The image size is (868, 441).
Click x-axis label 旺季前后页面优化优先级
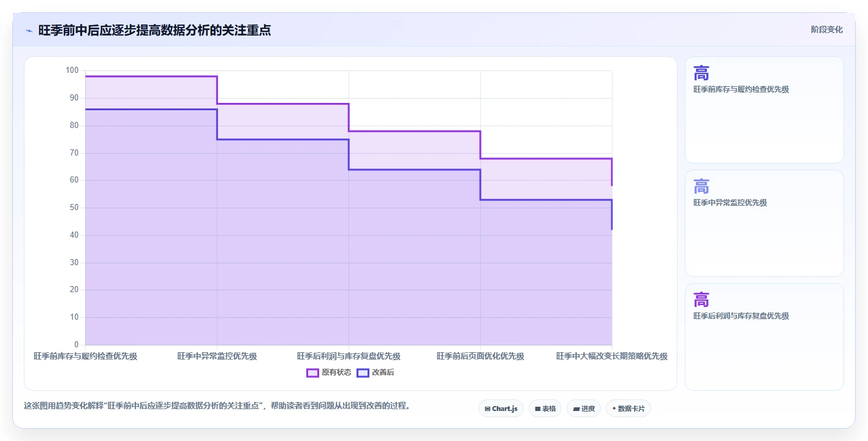(480, 356)
